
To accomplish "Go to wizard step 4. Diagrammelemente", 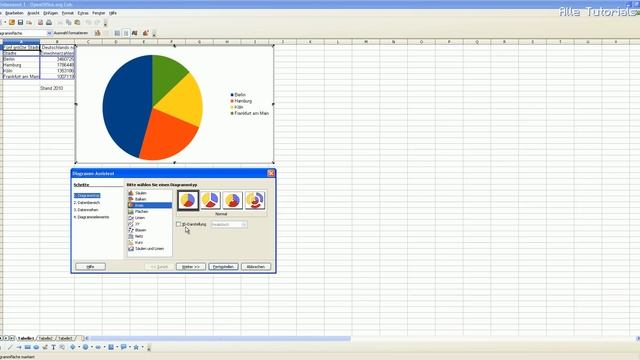I will (91, 217).
